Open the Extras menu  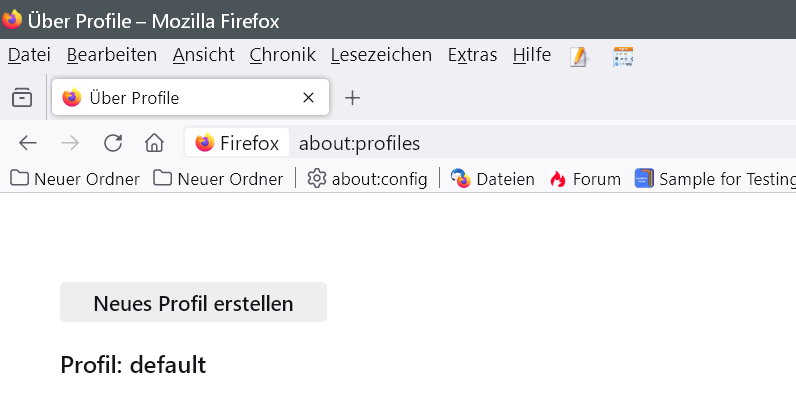click(472, 55)
